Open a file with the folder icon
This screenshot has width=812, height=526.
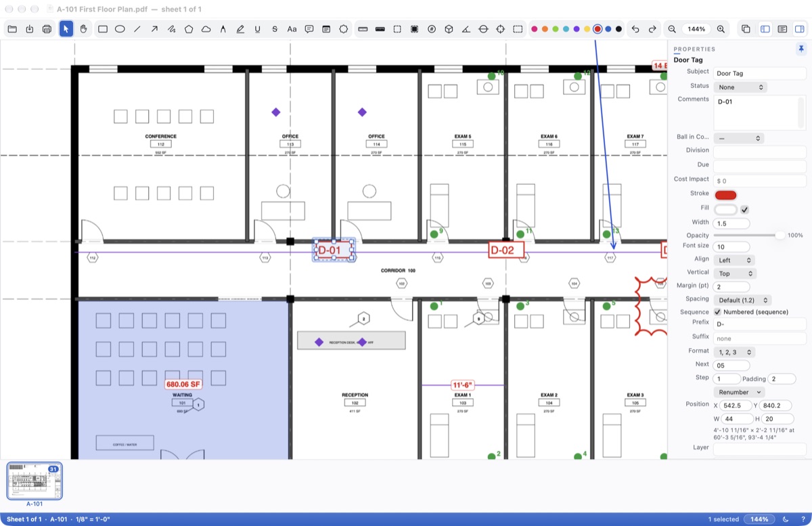pos(12,29)
